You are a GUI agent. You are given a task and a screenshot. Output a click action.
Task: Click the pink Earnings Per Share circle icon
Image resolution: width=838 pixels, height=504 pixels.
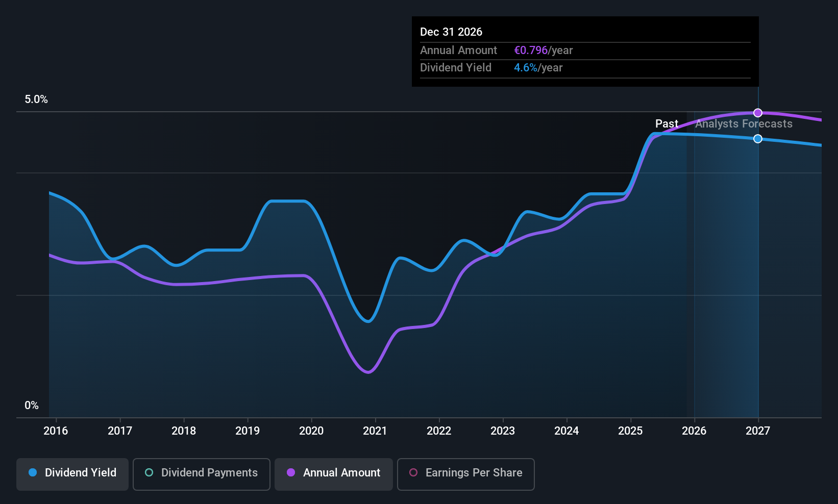(413, 473)
